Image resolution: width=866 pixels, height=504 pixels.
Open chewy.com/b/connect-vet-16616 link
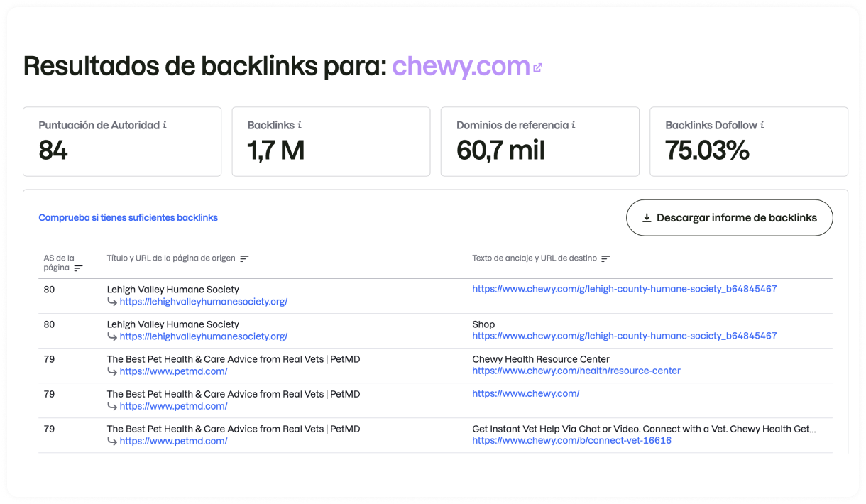[571, 440]
